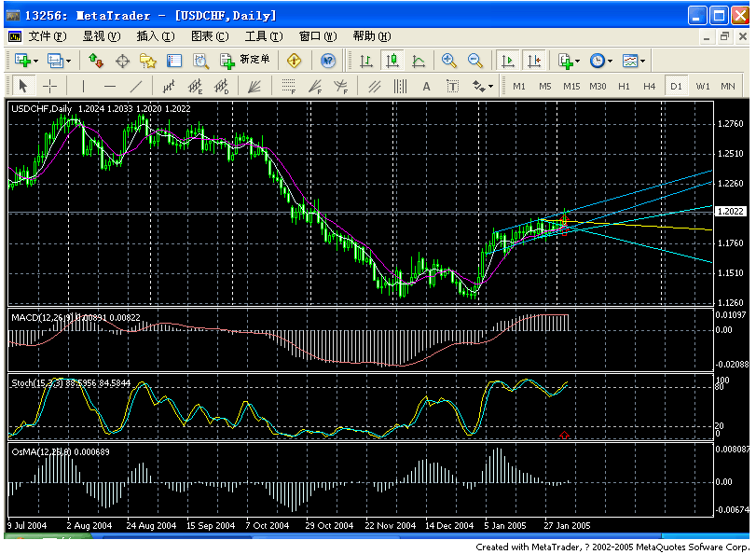Viewport: 756px width, 554px height.
Task: Toggle the chart shift button
Action: coord(534,61)
